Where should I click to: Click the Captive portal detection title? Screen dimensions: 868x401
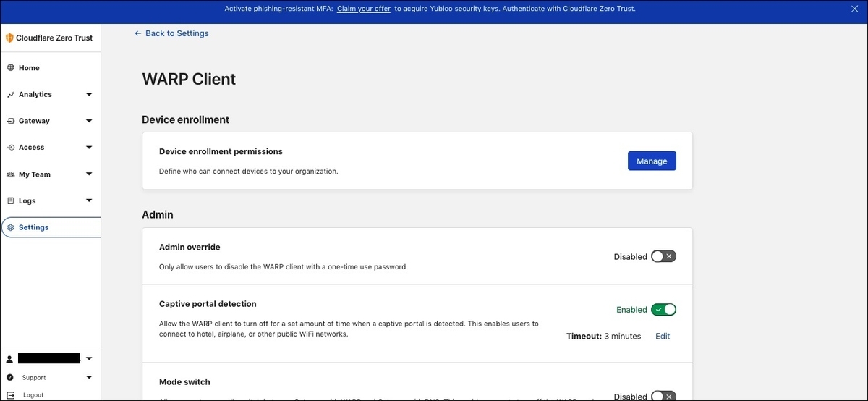pyautogui.click(x=208, y=304)
